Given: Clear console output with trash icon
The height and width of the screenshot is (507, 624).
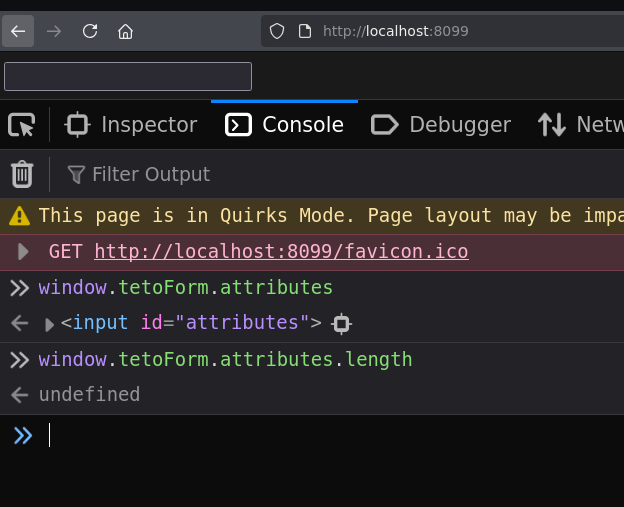Looking at the screenshot, I should 22,174.
